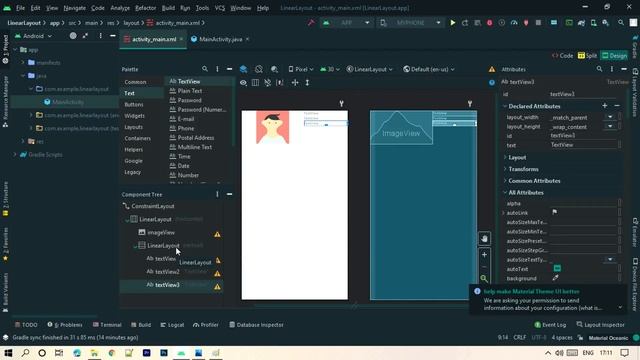Switch to Code view mode
Image resolution: width=640 pixels, height=360 pixels.
click(x=562, y=56)
